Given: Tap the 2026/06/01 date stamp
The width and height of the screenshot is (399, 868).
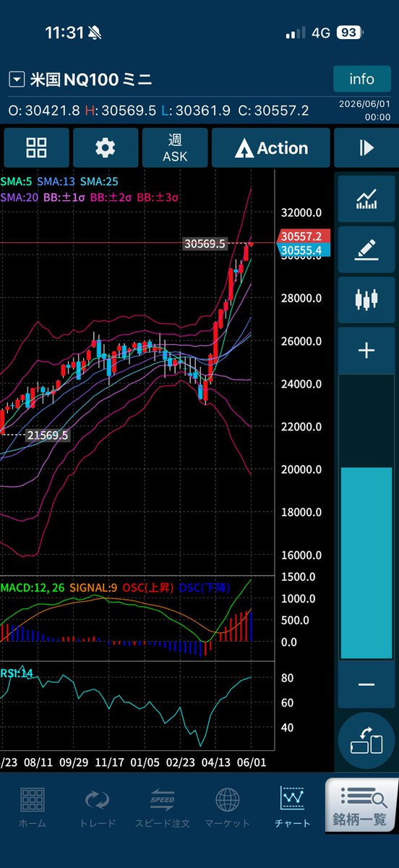Looking at the screenshot, I should [365, 104].
